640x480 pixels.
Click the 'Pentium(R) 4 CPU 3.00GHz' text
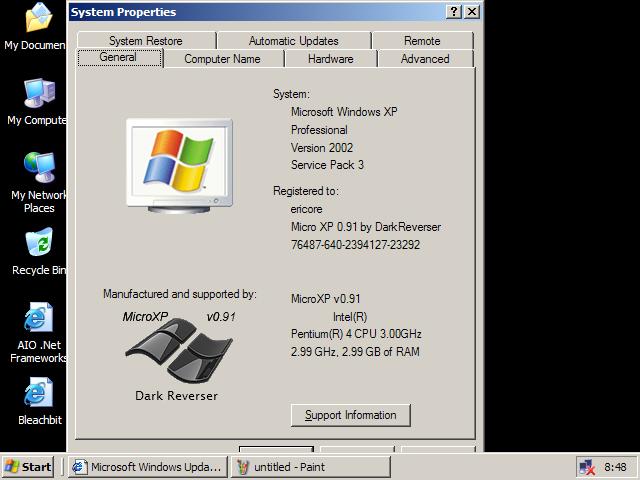(356, 334)
